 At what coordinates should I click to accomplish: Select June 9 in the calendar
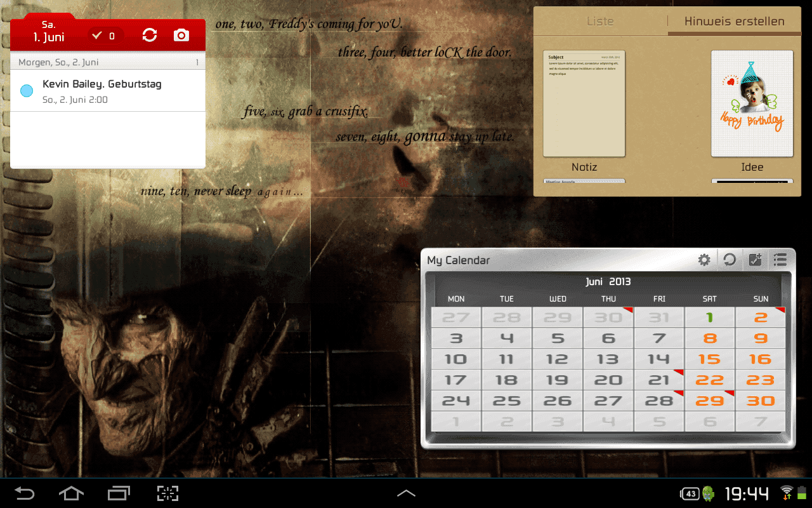click(x=761, y=338)
